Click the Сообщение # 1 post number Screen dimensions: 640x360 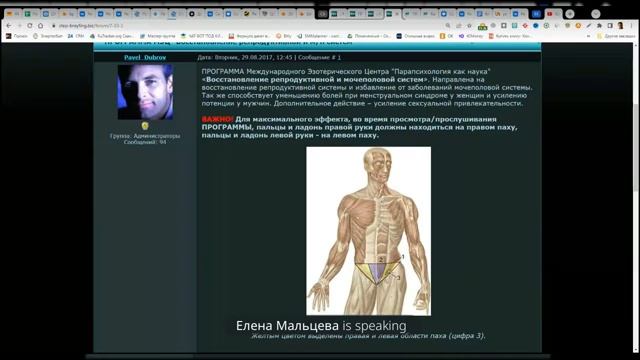[x=320, y=58]
